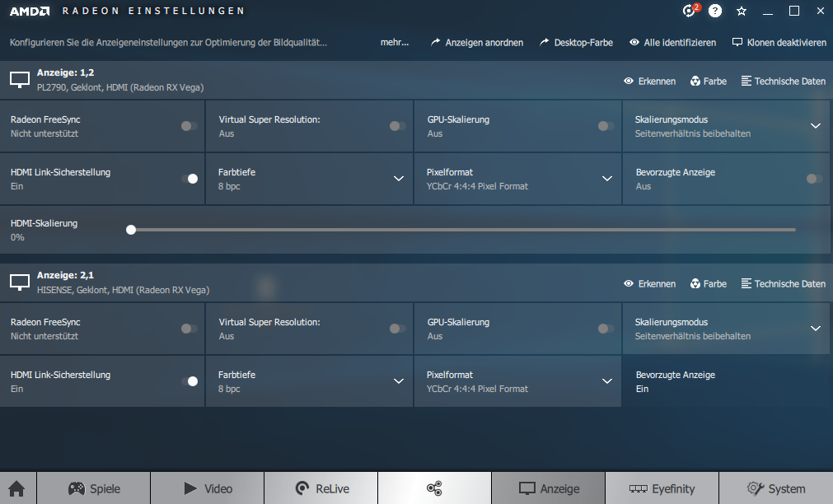Viewport: 833px width, 504px height.
Task: Switch to the Eyefinity tab
Action: 662,488
